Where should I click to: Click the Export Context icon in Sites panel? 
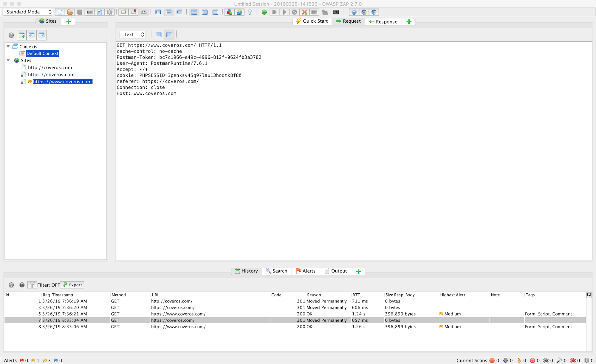click(x=41, y=35)
